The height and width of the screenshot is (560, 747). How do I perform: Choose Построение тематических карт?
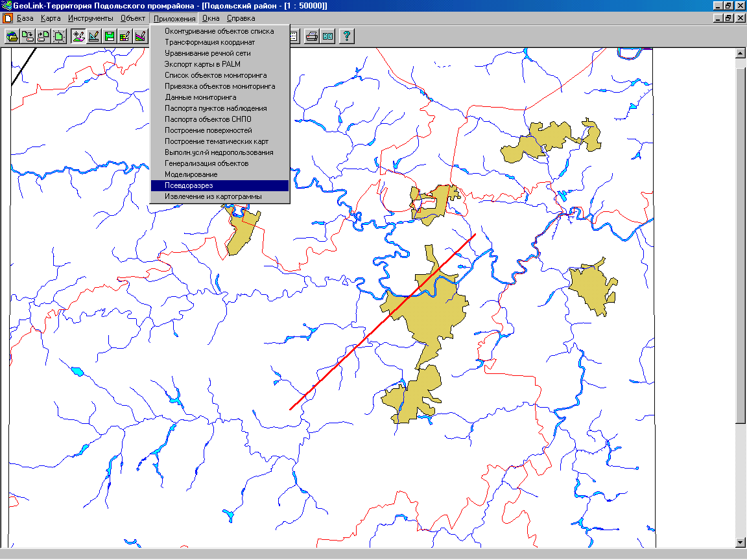coord(220,141)
